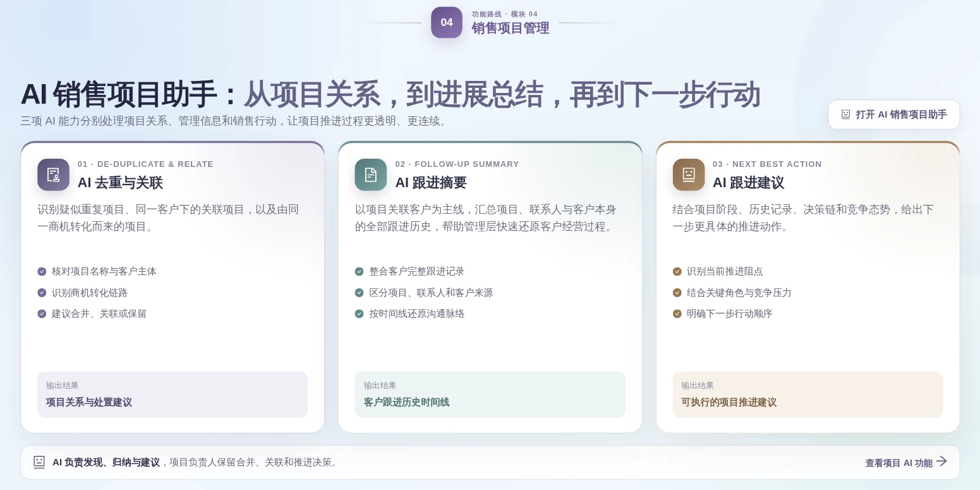Click the 明确下一步行动顺序 bullet text
The image size is (980, 490).
point(730,314)
